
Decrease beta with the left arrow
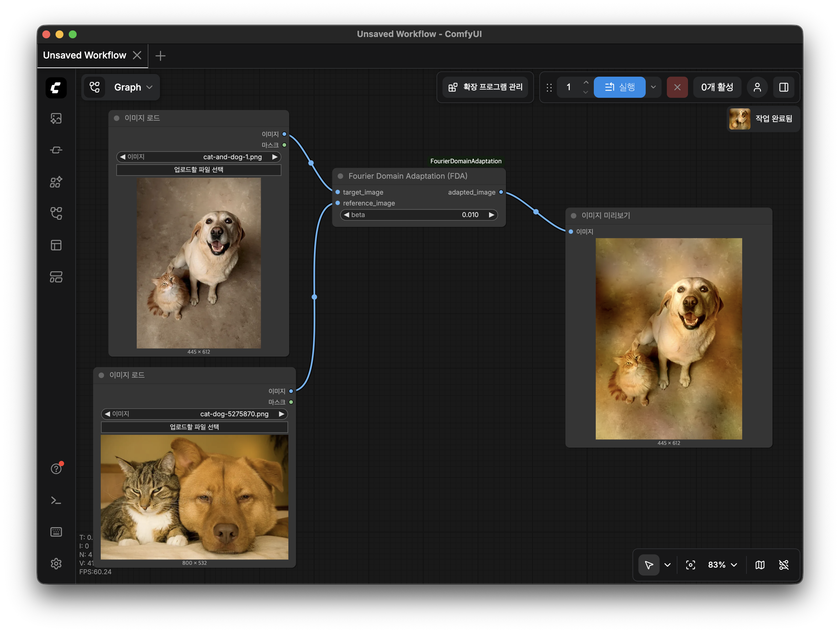pyautogui.click(x=346, y=215)
